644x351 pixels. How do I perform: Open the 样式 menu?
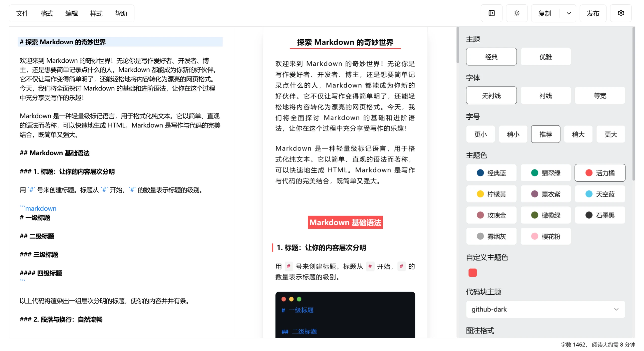pyautogui.click(x=96, y=13)
